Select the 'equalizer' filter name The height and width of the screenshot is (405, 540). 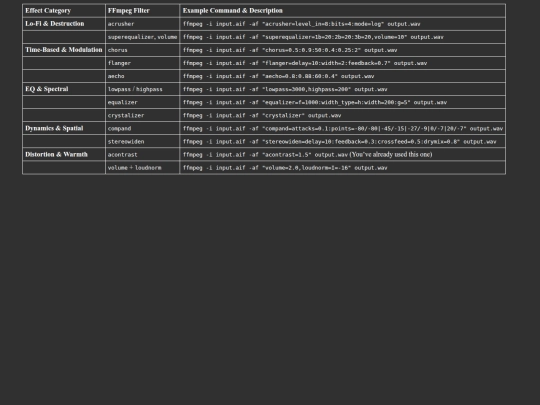pyautogui.click(x=122, y=103)
